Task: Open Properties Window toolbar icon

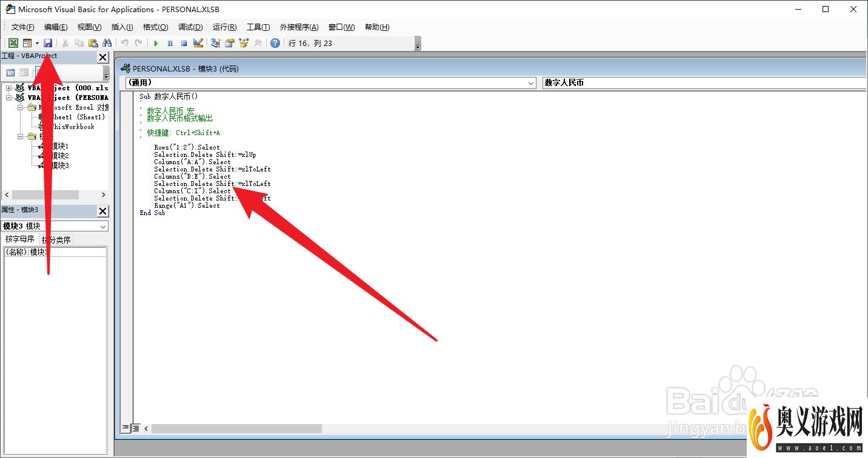Action: click(x=230, y=43)
